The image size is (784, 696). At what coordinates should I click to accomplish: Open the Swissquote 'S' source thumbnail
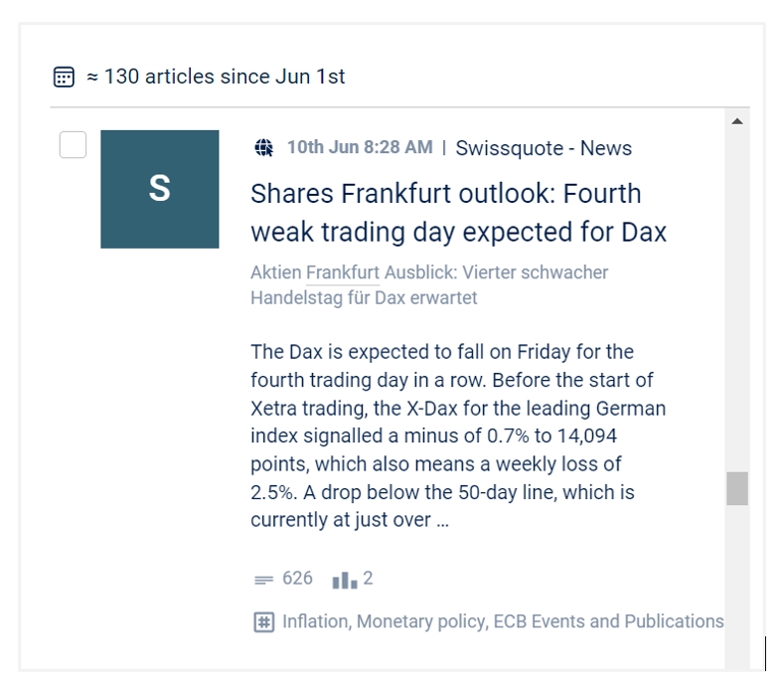[160, 189]
